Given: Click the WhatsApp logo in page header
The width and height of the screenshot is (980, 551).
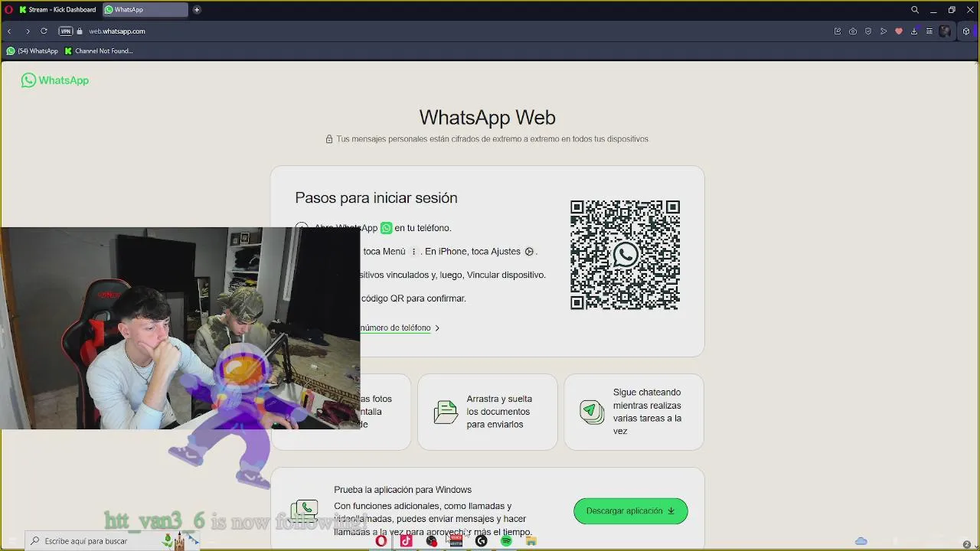Looking at the screenshot, I should coord(55,80).
